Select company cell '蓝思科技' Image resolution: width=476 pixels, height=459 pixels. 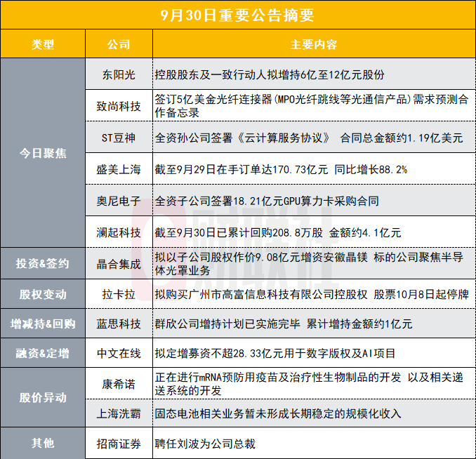click(119, 324)
